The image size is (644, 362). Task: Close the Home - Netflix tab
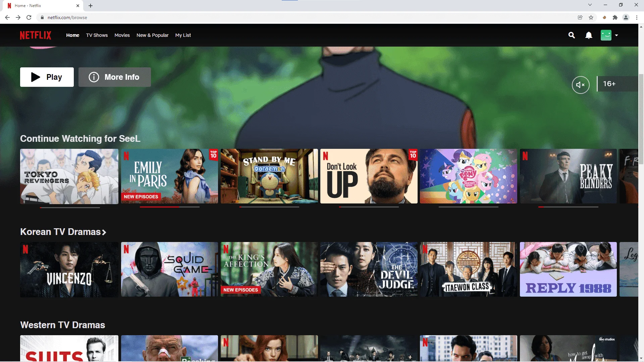pos(78,6)
